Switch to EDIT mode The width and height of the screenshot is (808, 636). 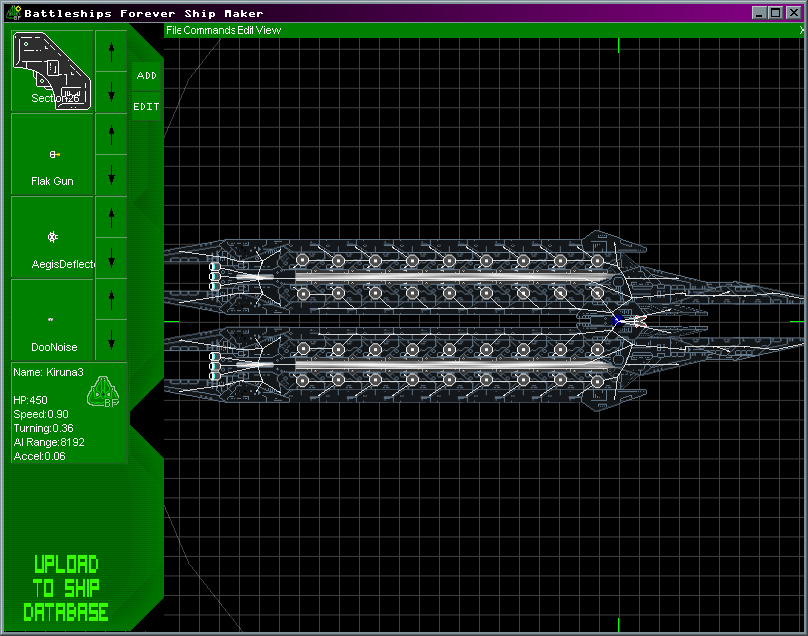[146, 107]
